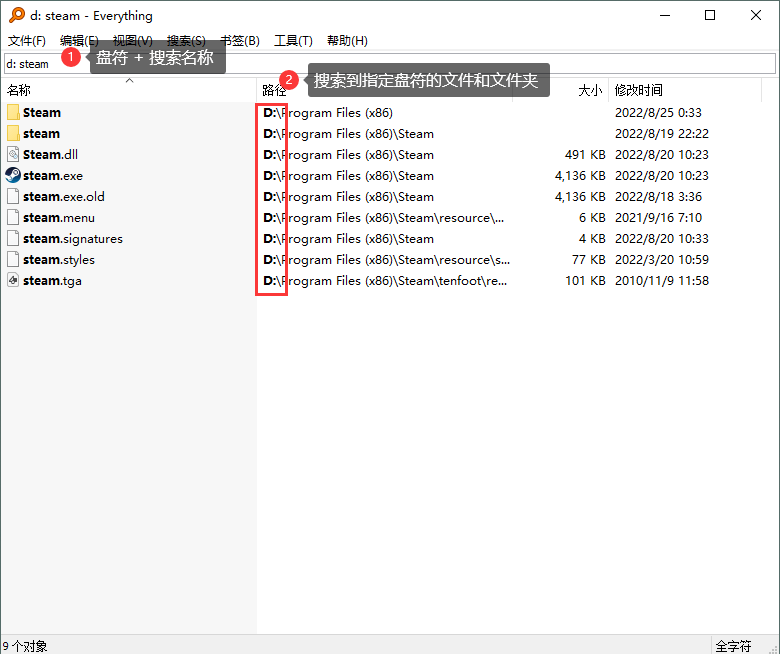Select the steam.exe file name

[53, 176]
